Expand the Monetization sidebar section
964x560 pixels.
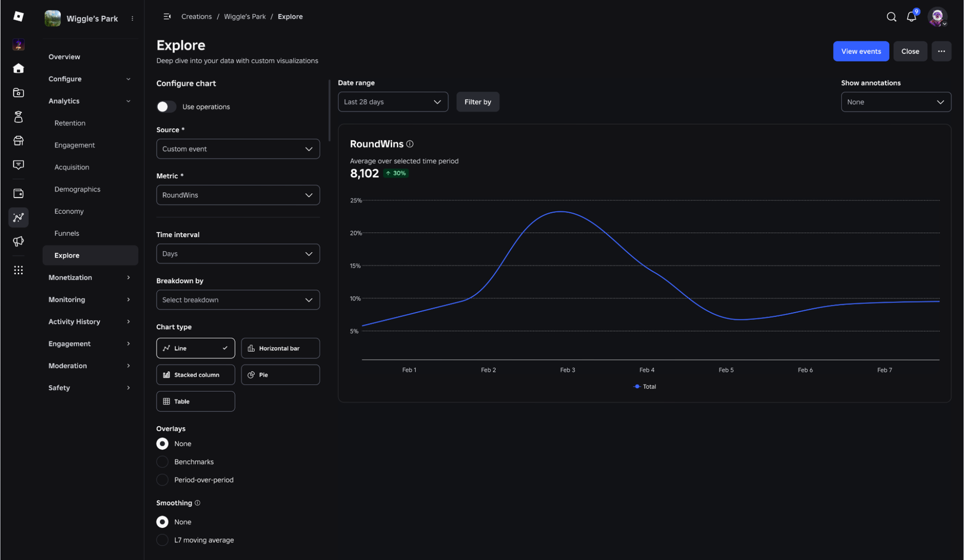(x=90, y=278)
